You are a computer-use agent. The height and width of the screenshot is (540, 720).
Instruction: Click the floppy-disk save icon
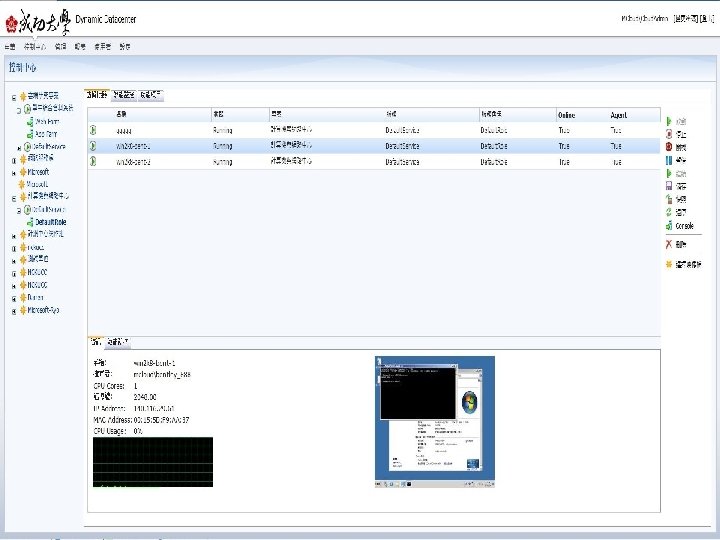coord(669,186)
